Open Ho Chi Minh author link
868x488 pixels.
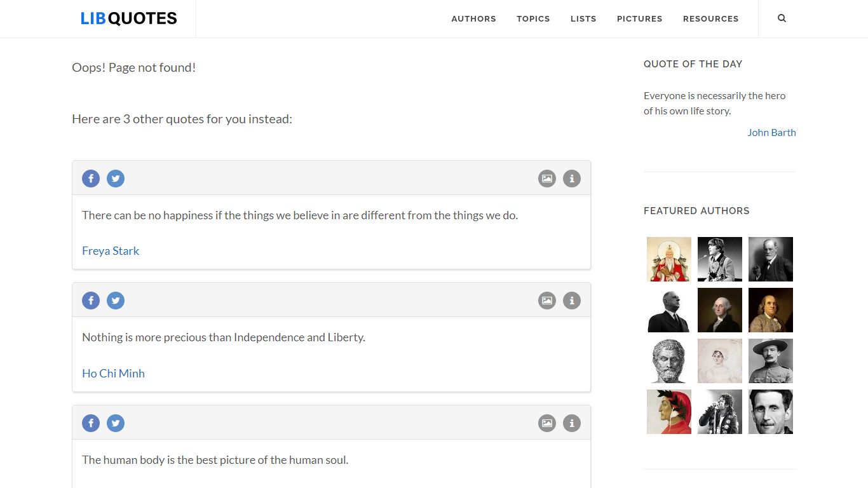point(113,374)
